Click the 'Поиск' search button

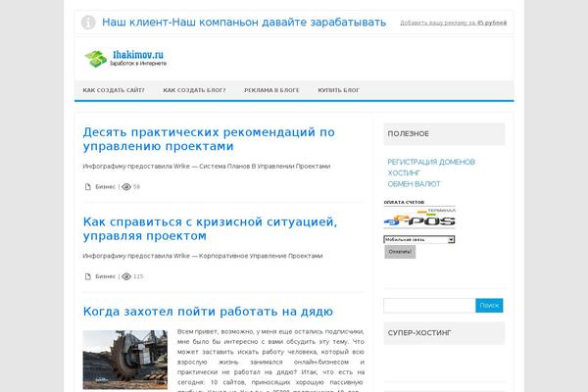coord(489,306)
